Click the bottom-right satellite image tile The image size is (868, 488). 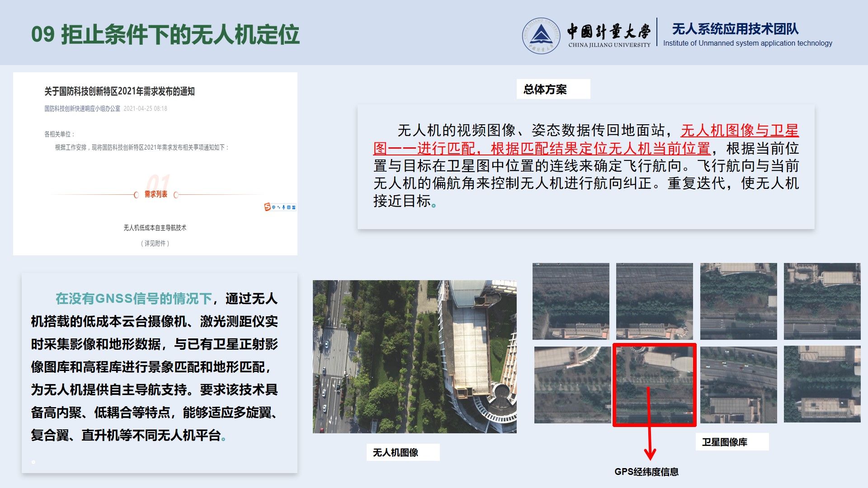tap(822, 384)
